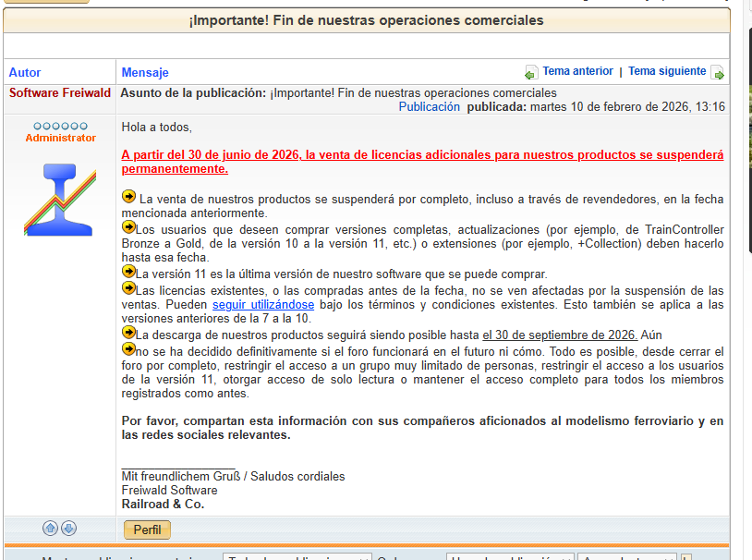
Task: Open the Ascendente order dropdown
Action: point(626,557)
